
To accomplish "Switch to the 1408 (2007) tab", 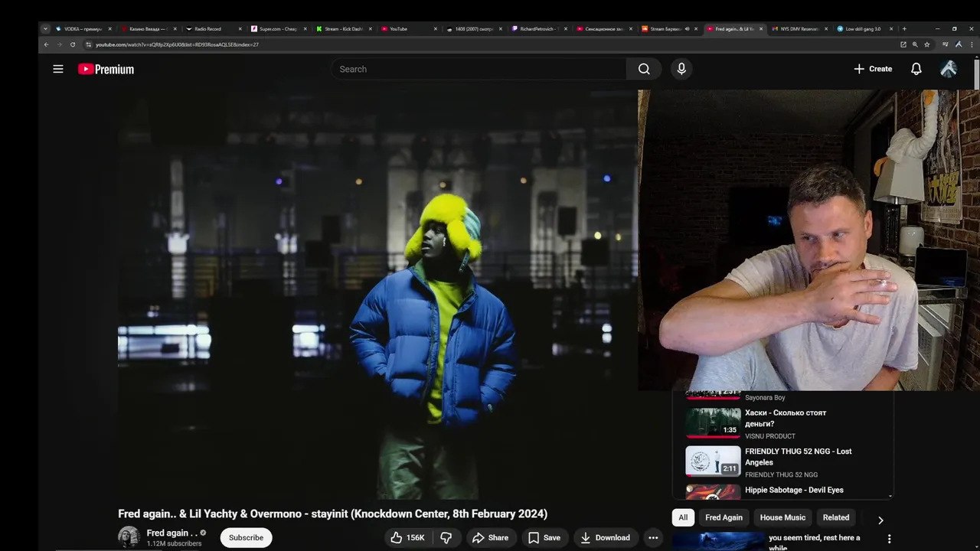I will point(473,28).
